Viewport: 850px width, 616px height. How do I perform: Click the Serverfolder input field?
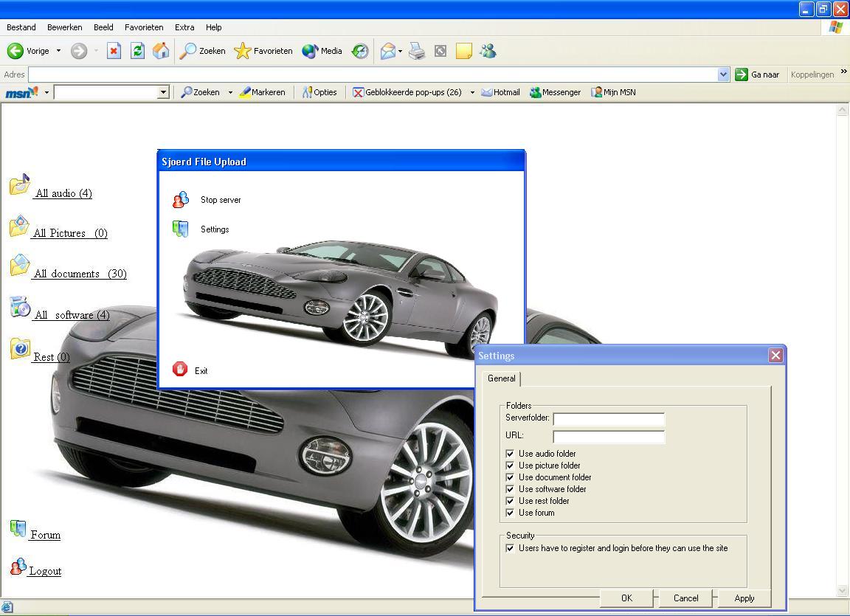(x=609, y=419)
